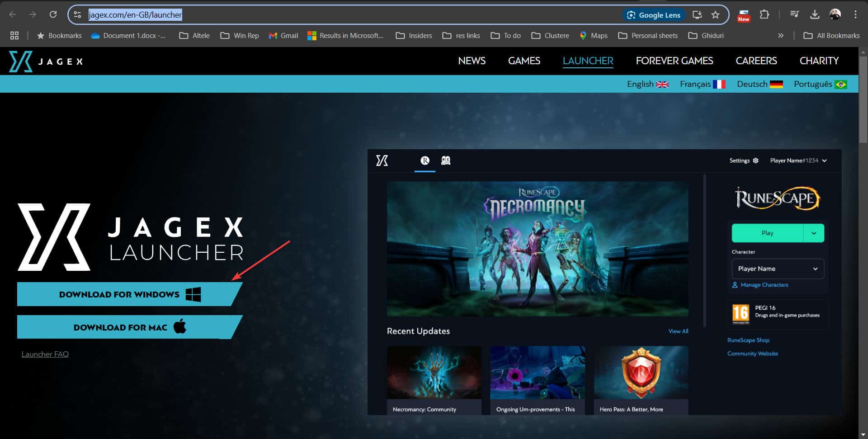Open the apps grid icon in the bookmarks bar
868x439 pixels.
[x=14, y=35]
